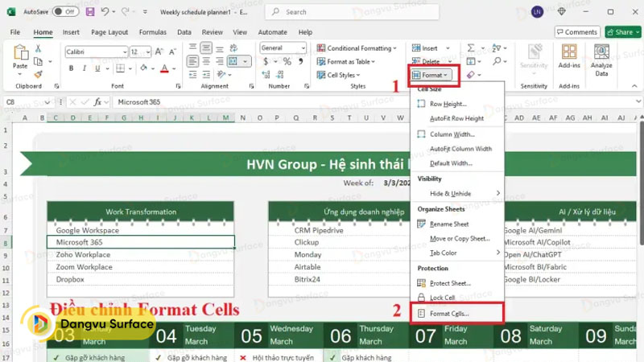Expand the Name Box C8 dropdown
Viewport: 644px width, 362px height.
pos(47,102)
